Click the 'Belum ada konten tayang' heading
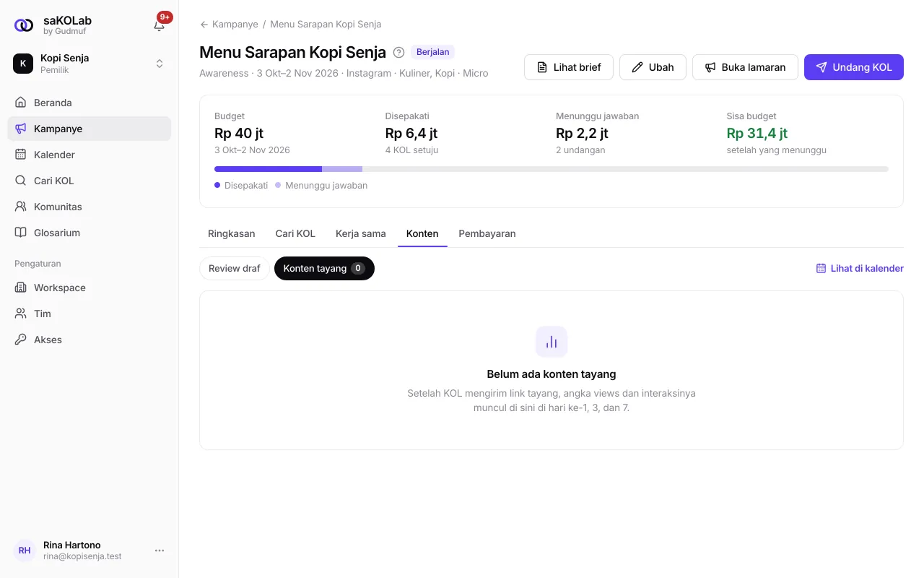The height and width of the screenshot is (578, 924). (552, 374)
